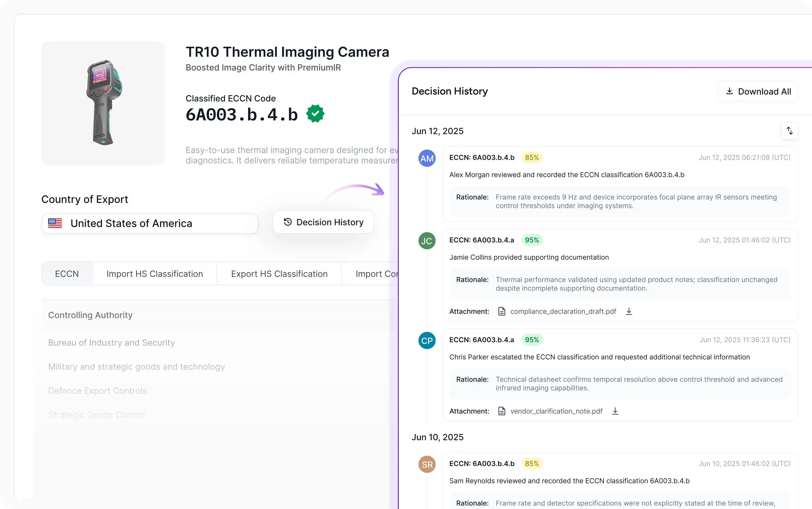Select the Bureau of Industry and Security row
812x509 pixels.
point(111,342)
